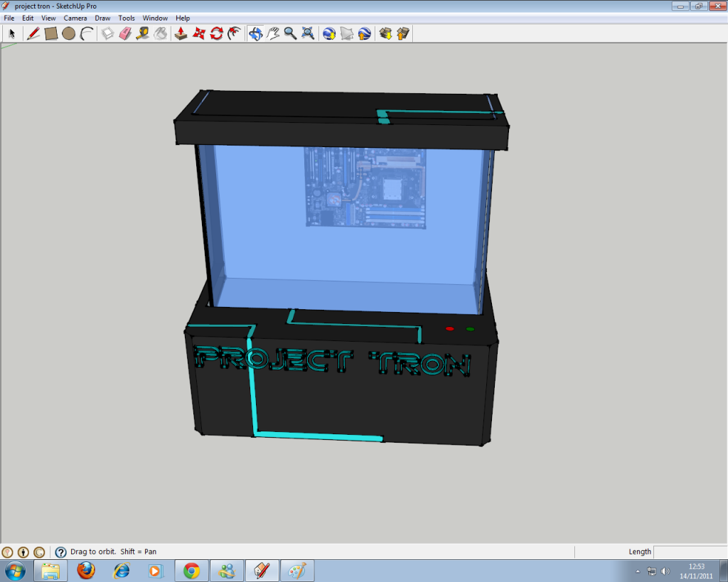Click the Zoom Extents tool
Image resolution: width=728 pixels, height=582 pixels.
pyautogui.click(x=308, y=33)
